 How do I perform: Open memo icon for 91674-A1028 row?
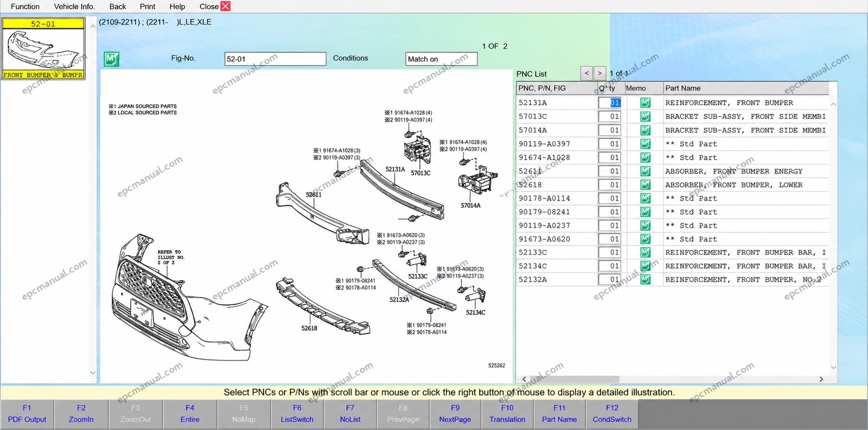(x=645, y=157)
